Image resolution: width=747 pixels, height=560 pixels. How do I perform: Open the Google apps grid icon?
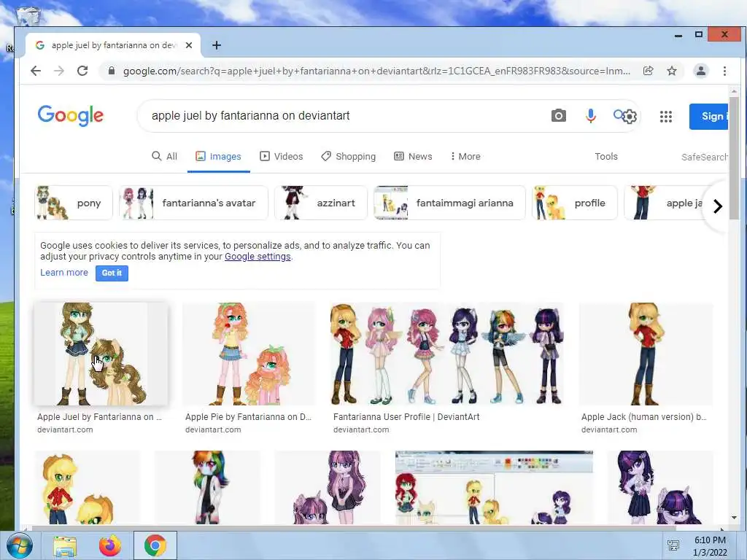point(665,116)
